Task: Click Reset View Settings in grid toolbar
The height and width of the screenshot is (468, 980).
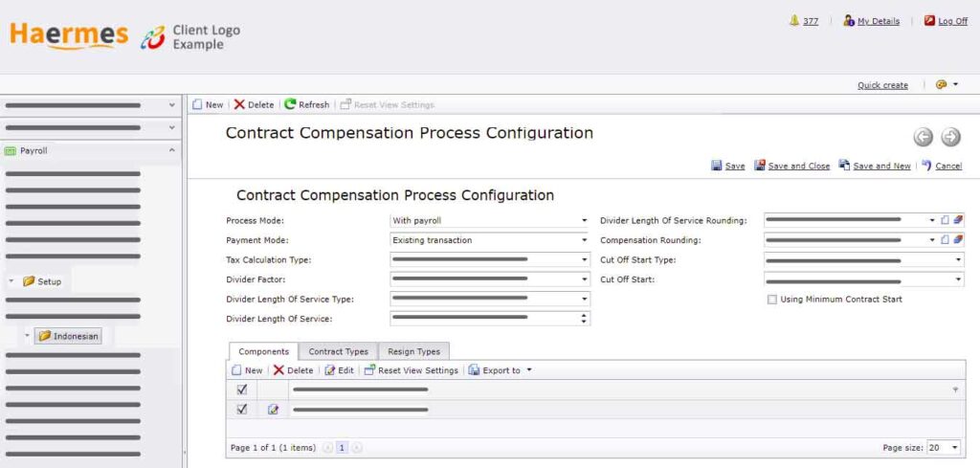Action: coord(412,370)
